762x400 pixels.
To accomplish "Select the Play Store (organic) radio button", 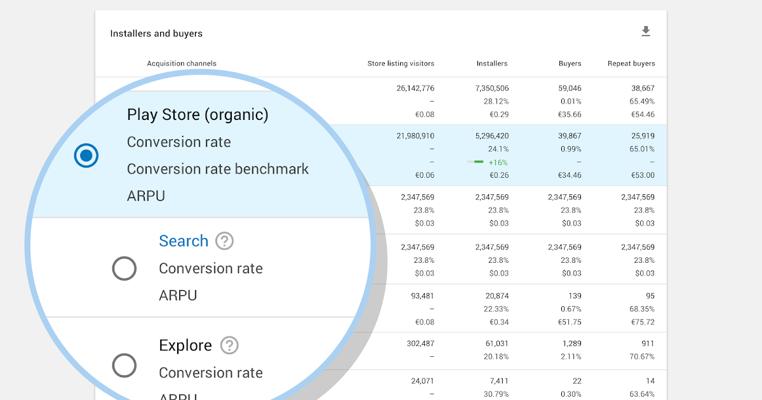I will [87, 155].
